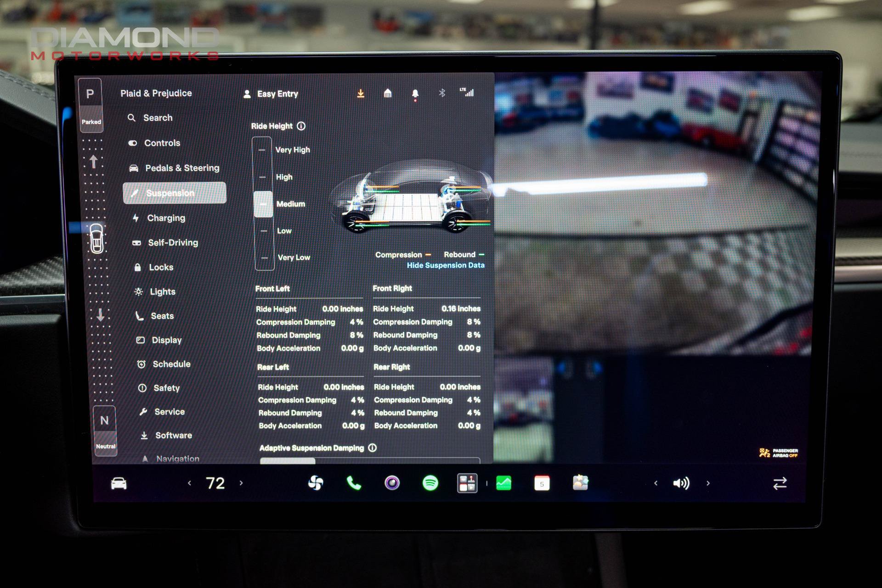Tap the down arrow on gear strip
882x588 pixels.
point(100,315)
